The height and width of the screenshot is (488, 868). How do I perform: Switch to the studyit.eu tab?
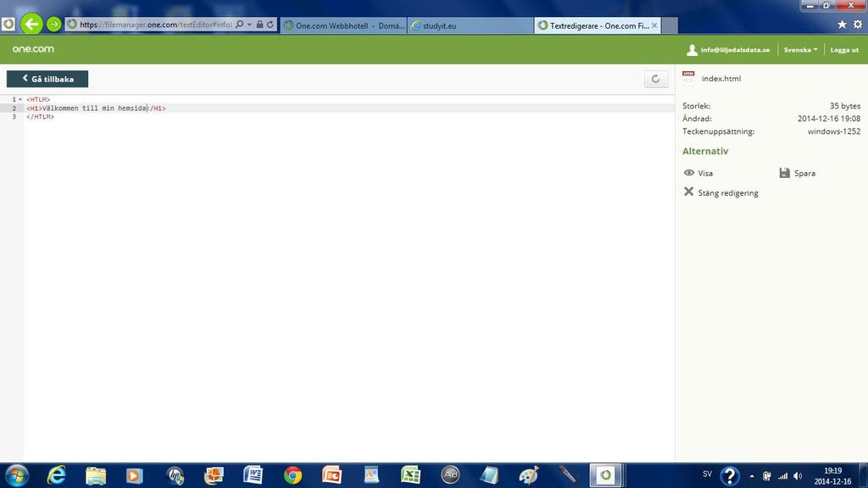point(470,25)
